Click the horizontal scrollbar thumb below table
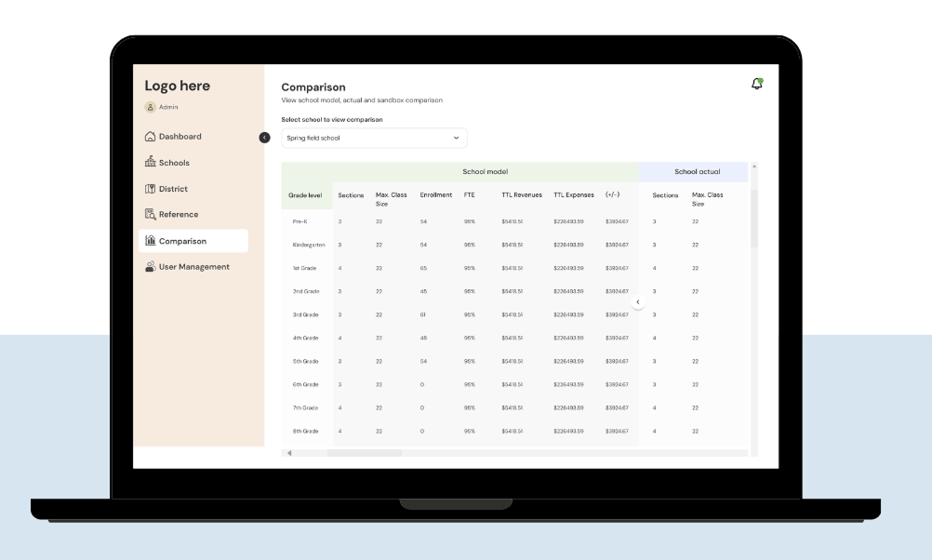 364,453
